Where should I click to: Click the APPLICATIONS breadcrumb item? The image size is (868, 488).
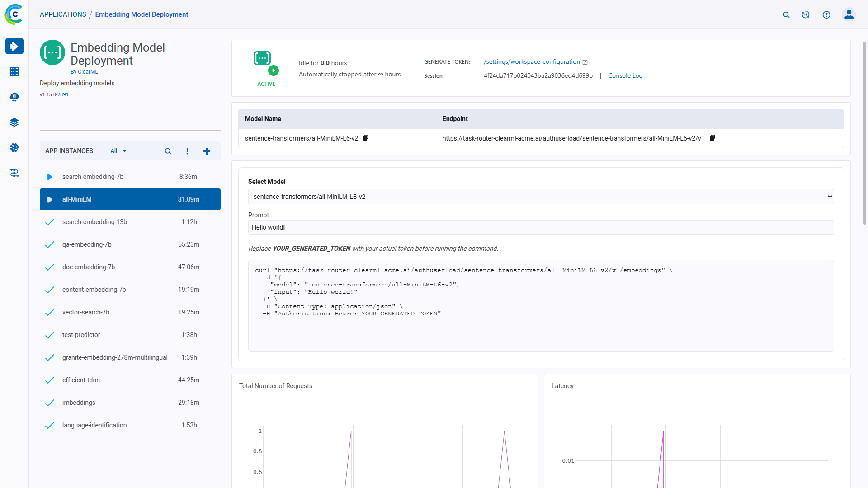[x=63, y=14]
